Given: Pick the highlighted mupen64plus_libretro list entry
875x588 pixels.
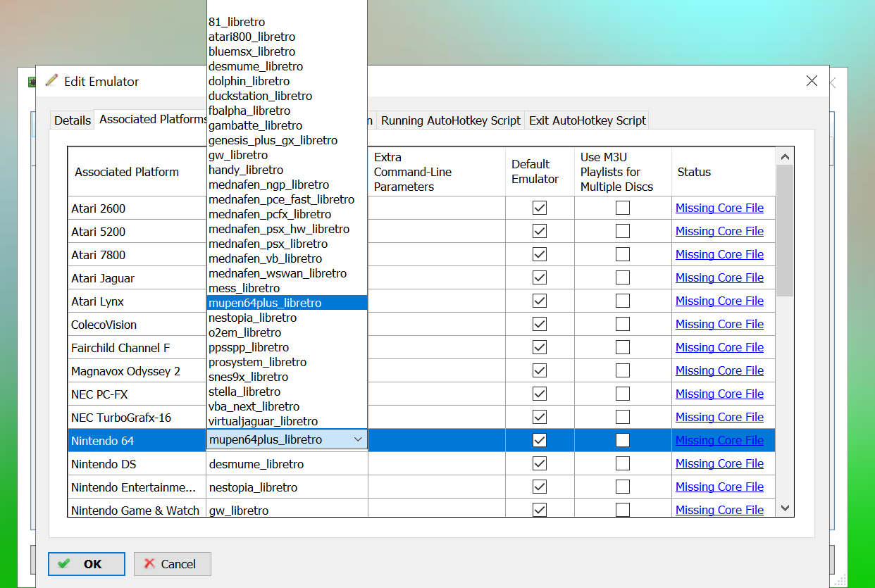Looking at the screenshot, I should 287,303.
